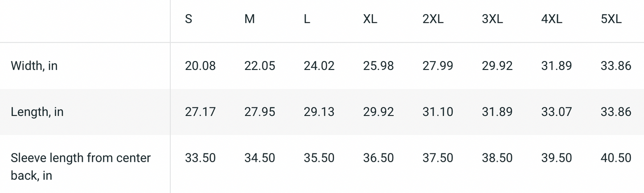Select the 27.17 length value for S

click(200, 112)
